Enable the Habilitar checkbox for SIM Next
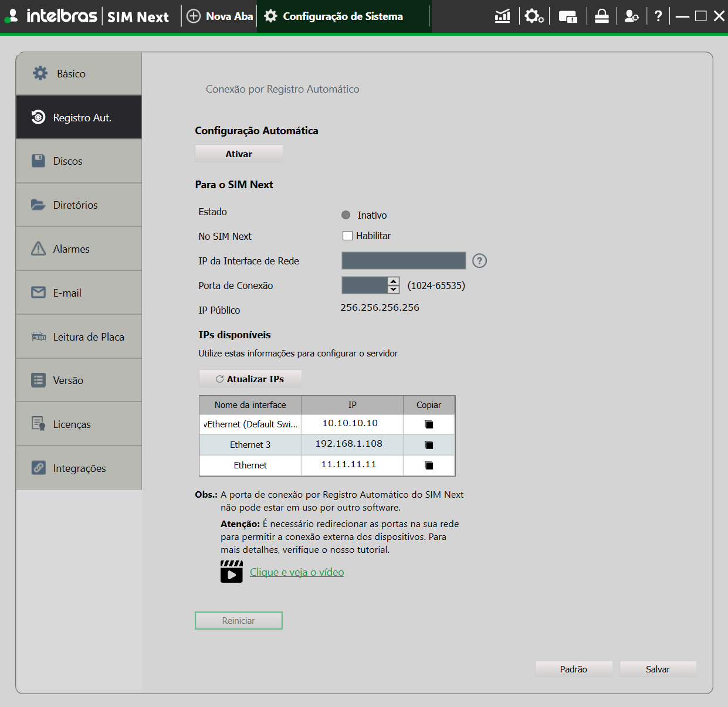The height and width of the screenshot is (707, 728). click(347, 236)
